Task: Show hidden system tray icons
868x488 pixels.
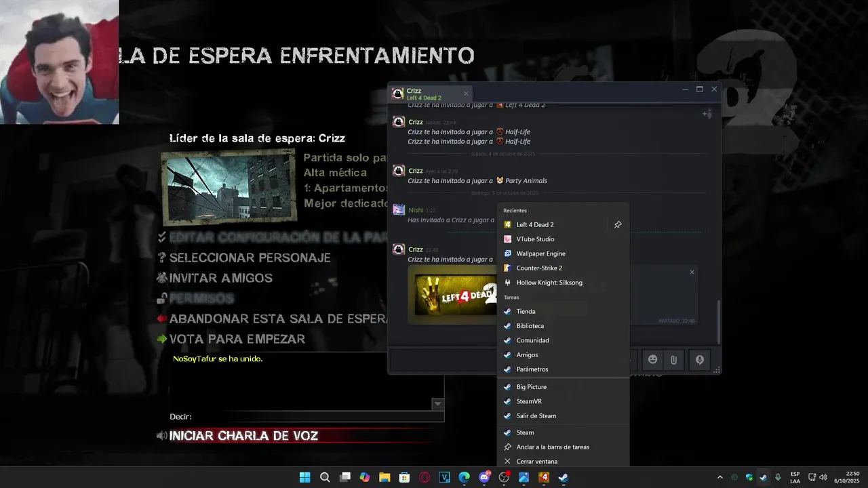Action: click(x=719, y=477)
